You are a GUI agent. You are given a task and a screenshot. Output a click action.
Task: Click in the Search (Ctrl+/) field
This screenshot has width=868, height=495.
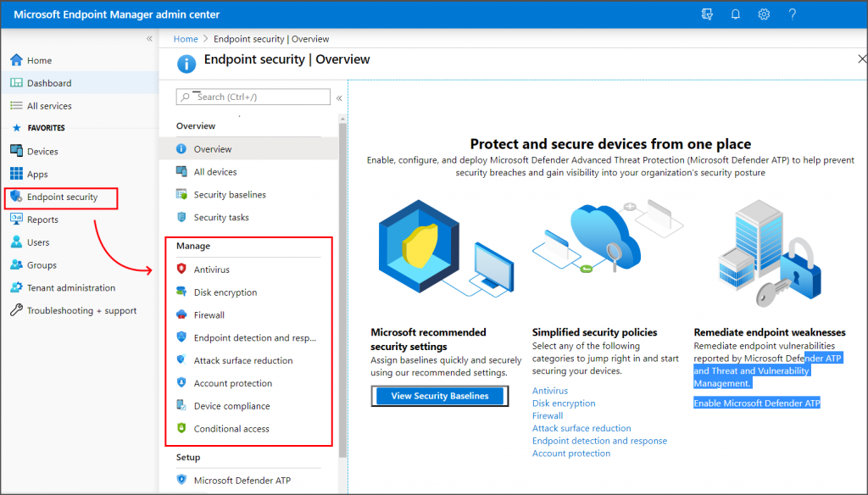(x=253, y=97)
